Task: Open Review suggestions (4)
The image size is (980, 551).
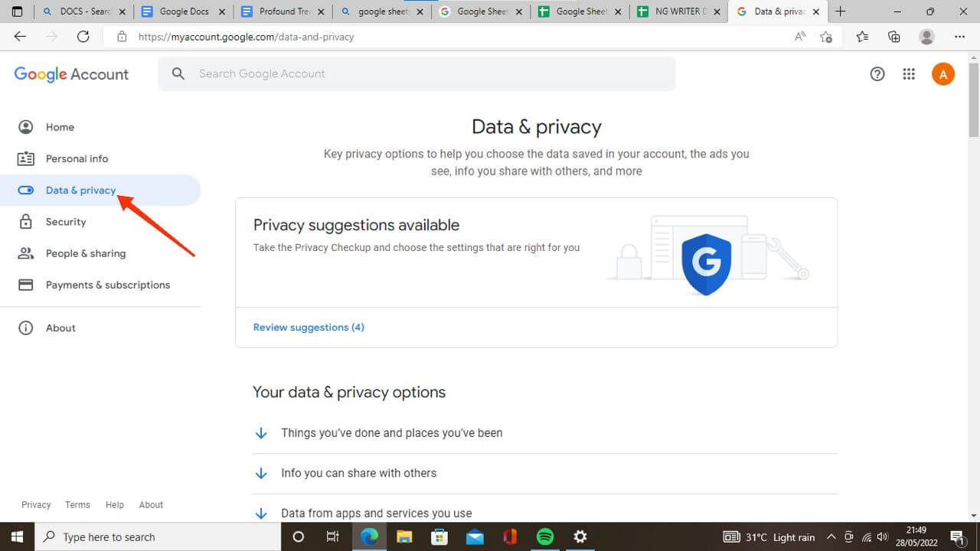Action: point(309,327)
